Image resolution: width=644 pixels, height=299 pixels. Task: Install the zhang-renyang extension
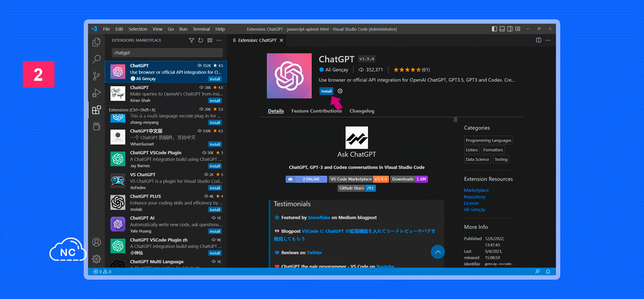click(215, 123)
